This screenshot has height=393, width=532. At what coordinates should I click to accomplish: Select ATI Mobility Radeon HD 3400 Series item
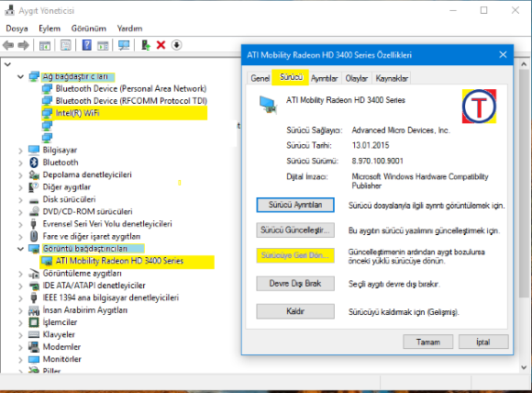coord(127,261)
